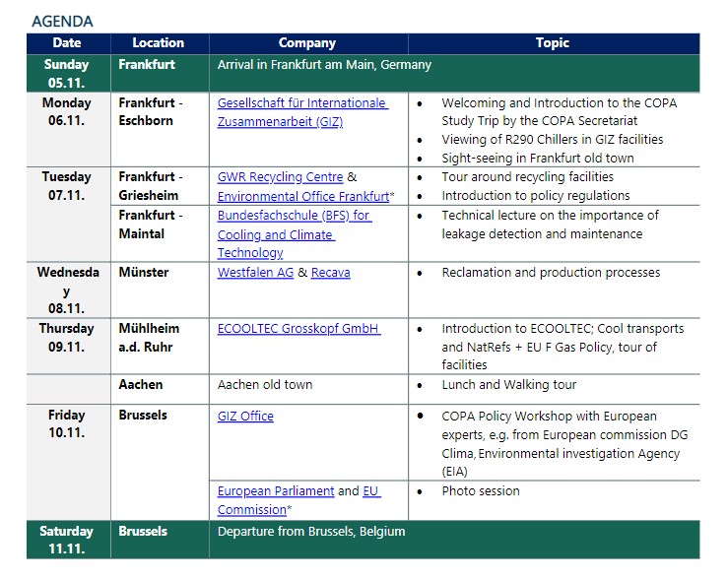Click 'Lunch and Walking tour' bullet
Screen dimensions: 728x580
[509, 385]
